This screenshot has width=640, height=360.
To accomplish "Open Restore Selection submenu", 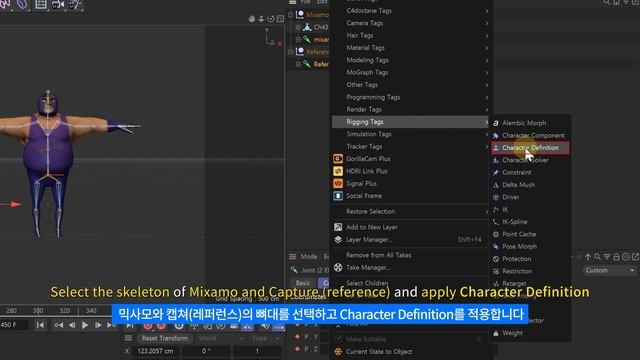I will (411, 211).
